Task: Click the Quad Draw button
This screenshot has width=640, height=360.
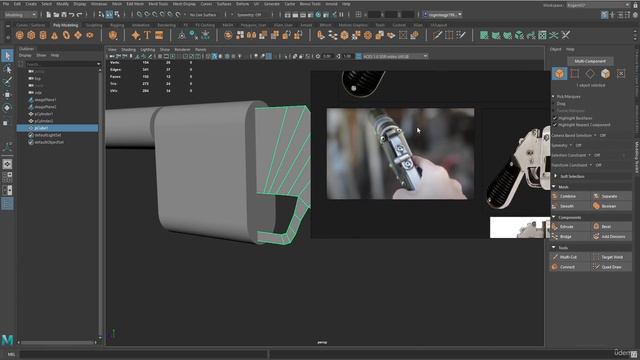Action: pos(611,267)
